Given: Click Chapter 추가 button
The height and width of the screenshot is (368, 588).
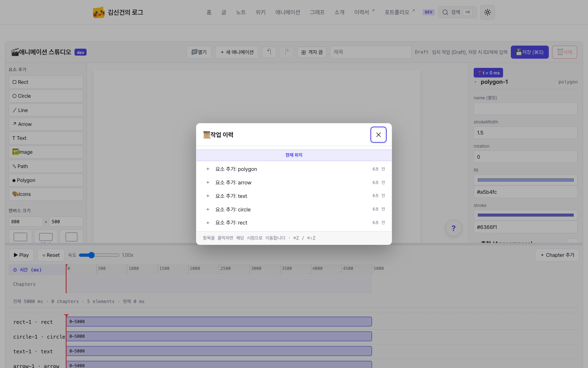Looking at the screenshot, I should (x=557, y=255).
